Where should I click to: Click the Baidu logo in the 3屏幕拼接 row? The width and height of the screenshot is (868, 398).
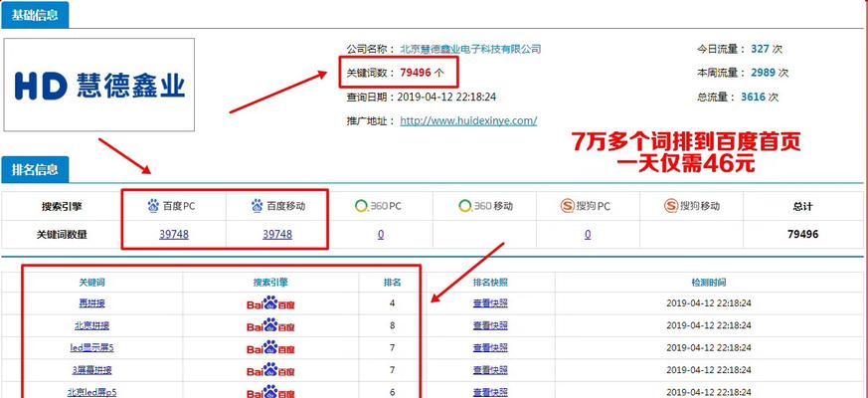270,370
